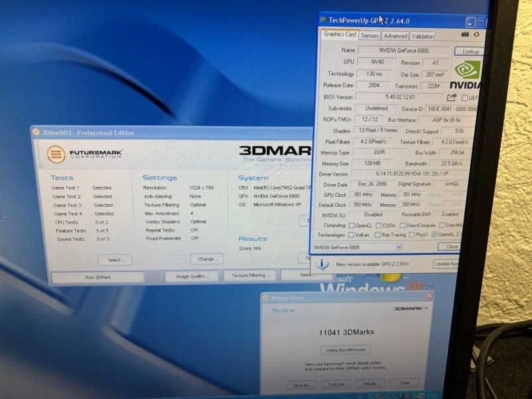
Task: Click the Update Now button
Action: pos(446,263)
